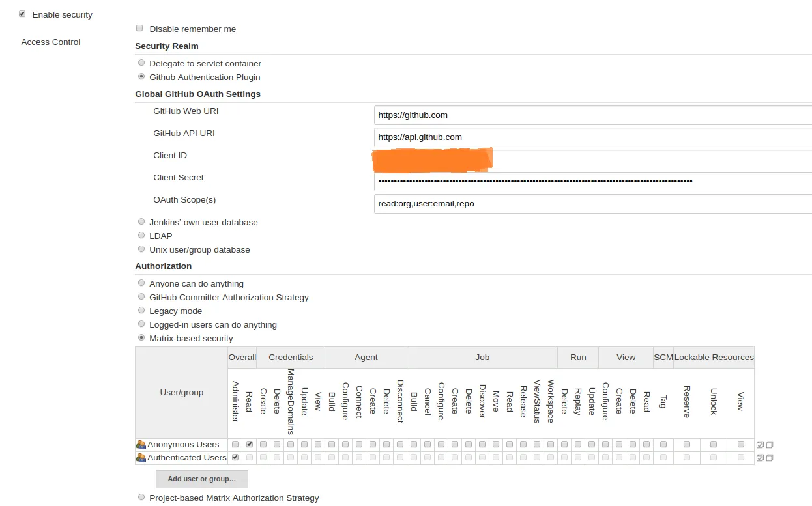Choose Jenkins' own user database
This screenshot has height=506, width=812.
[x=141, y=221]
